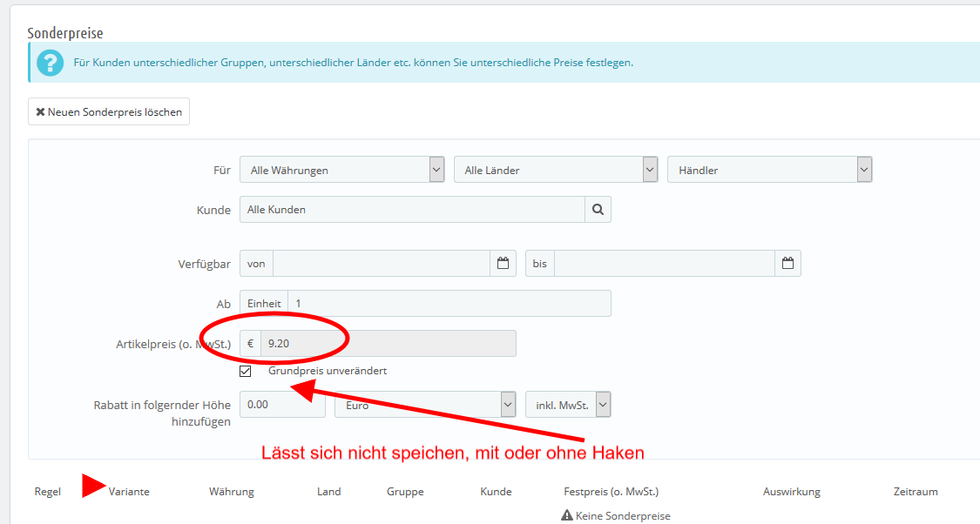980x524 pixels.
Task: Click the 'von' start date field
Action: tap(382, 264)
